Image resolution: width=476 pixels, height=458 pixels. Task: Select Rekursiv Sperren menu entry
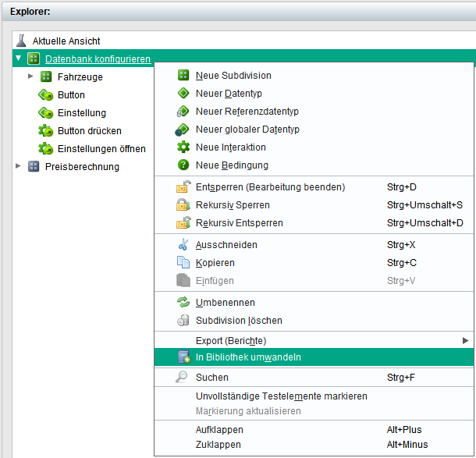[x=314, y=205]
